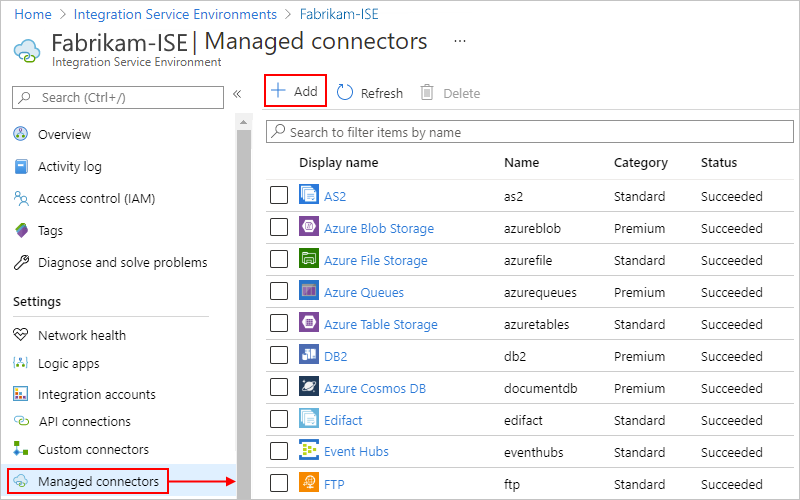800x500 pixels.
Task: Select the Azure Queues row checkbox
Action: click(279, 291)
